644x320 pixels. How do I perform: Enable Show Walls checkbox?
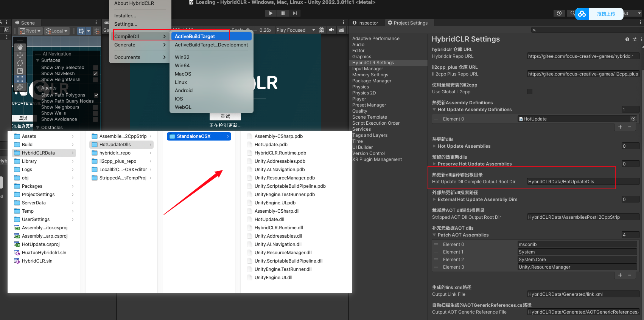[x=95, y=113]
